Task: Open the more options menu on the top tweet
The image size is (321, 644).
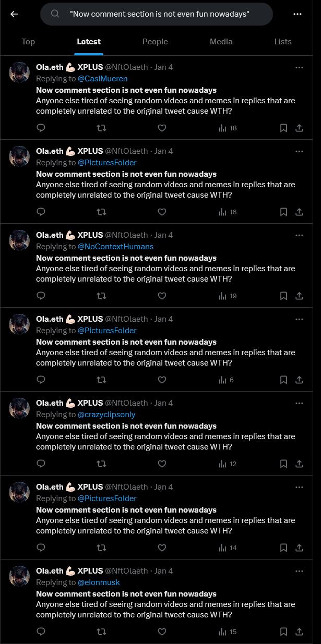Action: tap(299, 67)
